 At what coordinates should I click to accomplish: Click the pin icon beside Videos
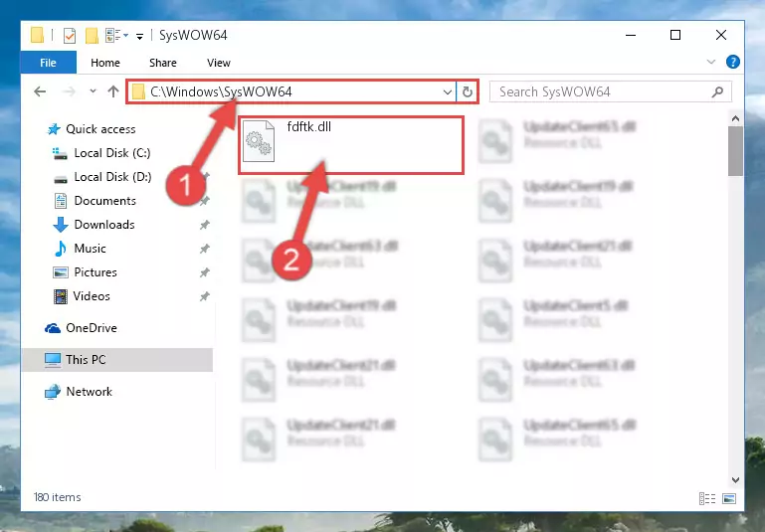click(204, 296)
